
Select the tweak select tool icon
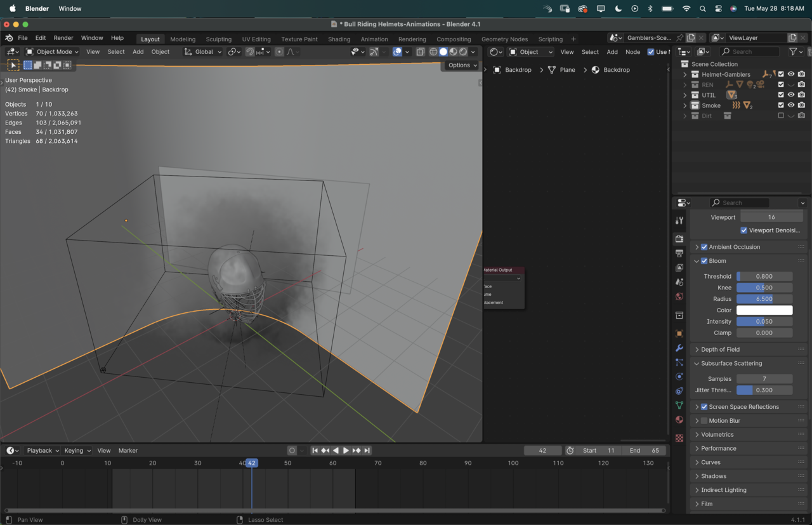pos(13,65)
